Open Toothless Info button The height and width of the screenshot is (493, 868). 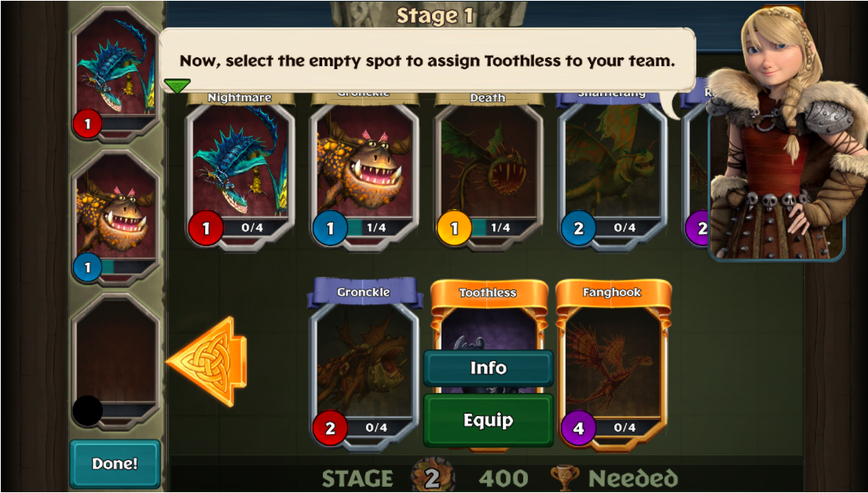[489, 368]
